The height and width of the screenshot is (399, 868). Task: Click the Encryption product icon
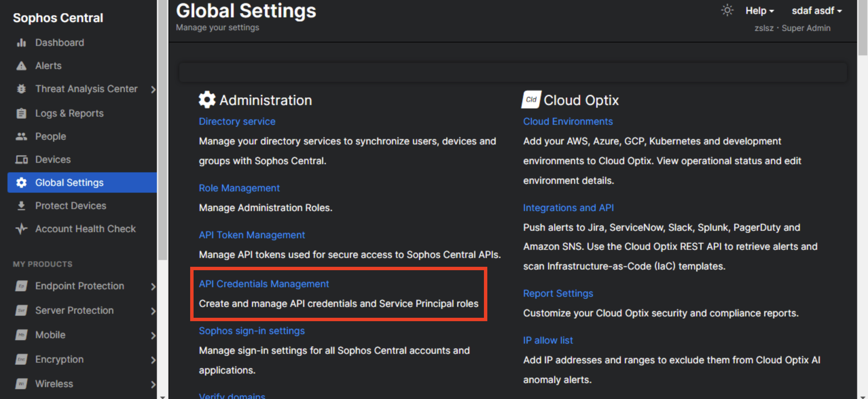[21, 360]
